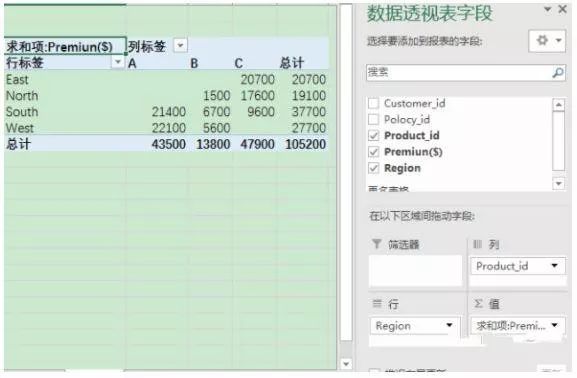
Task: Click the rows area icon next to 行
Action: [x=377, y=304]
